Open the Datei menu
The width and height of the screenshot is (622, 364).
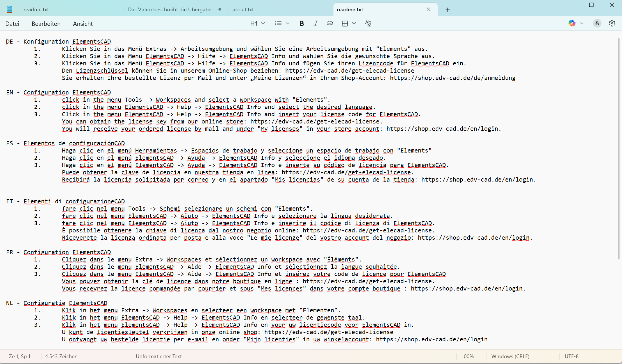click(12, 24)
